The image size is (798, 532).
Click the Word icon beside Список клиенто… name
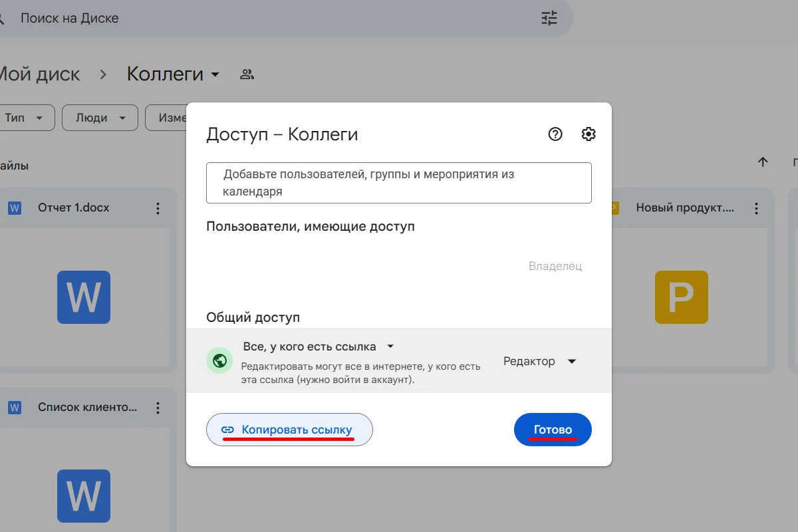click(15, 408)
